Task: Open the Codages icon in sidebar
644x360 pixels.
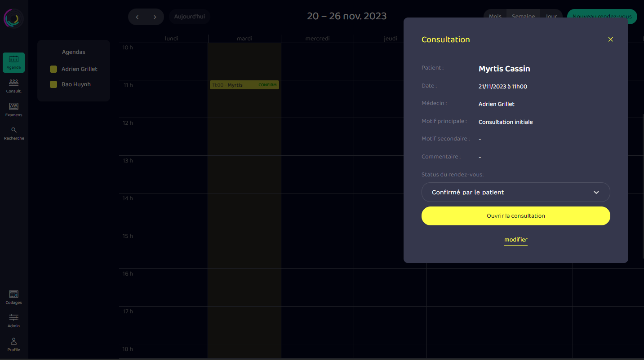Action: (13, 294)
